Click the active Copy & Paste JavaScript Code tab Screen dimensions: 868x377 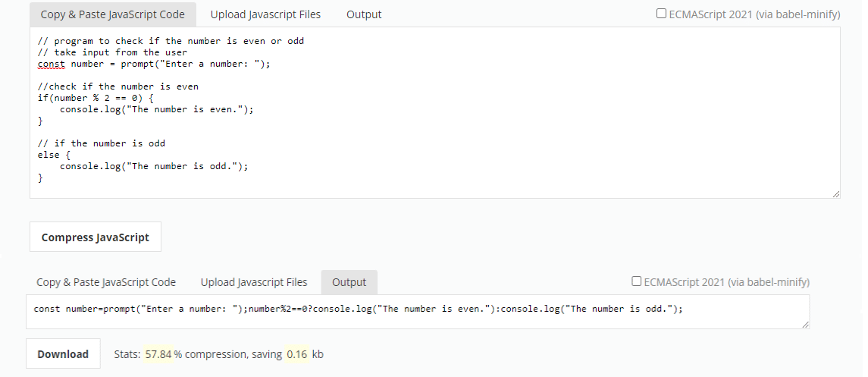(112, 14)
